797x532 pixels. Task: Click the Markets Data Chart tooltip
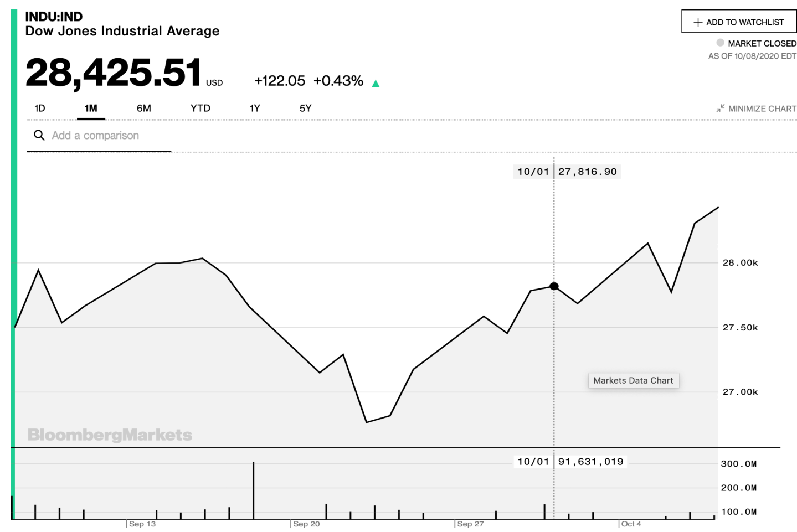[x=633, y=380]
